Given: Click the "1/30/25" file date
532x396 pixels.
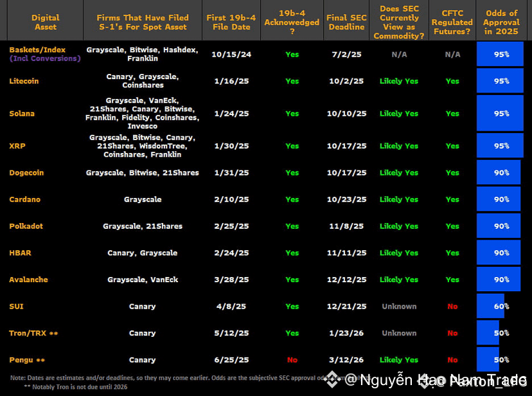Looking at the screenshot, I should (231, 146).
